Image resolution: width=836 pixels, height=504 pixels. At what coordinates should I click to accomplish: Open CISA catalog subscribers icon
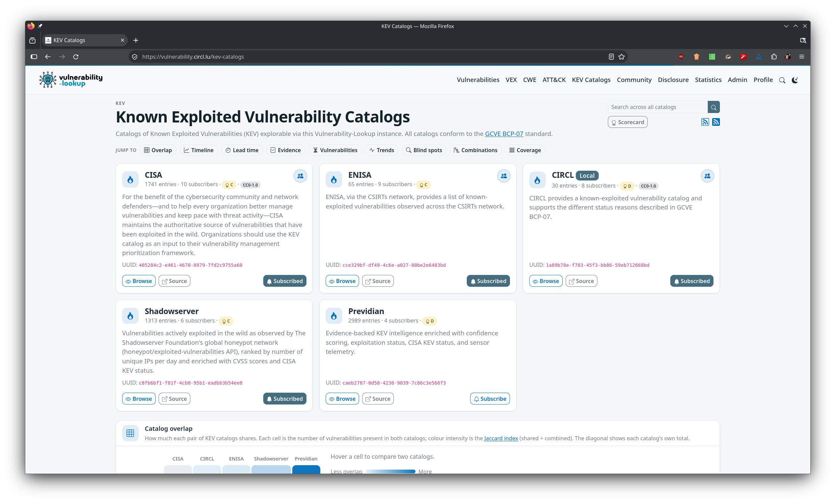tap(300, 176)
